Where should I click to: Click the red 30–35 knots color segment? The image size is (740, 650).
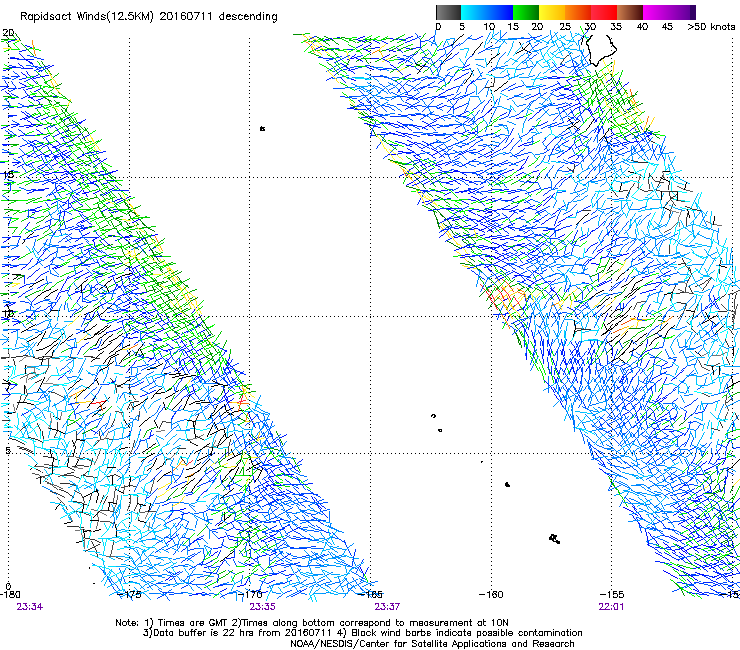604,12
